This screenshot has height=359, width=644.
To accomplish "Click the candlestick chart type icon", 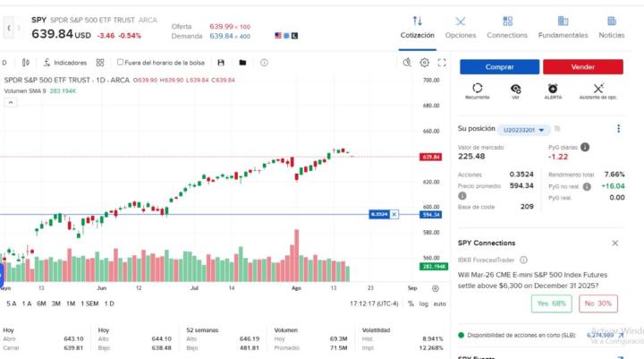I will [25, 63].
